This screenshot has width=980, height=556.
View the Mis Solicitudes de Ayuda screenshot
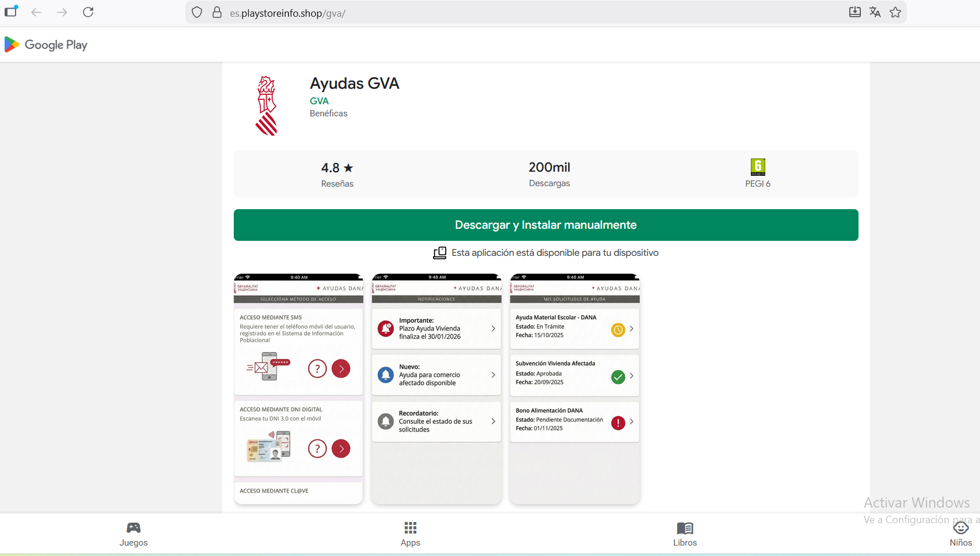coord(575,389)
